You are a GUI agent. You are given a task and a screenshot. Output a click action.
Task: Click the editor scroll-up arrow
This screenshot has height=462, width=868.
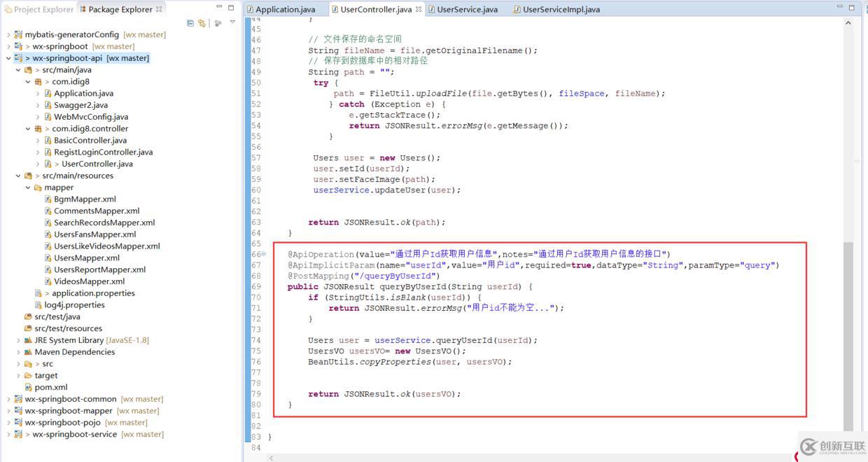tap(848, 23)
